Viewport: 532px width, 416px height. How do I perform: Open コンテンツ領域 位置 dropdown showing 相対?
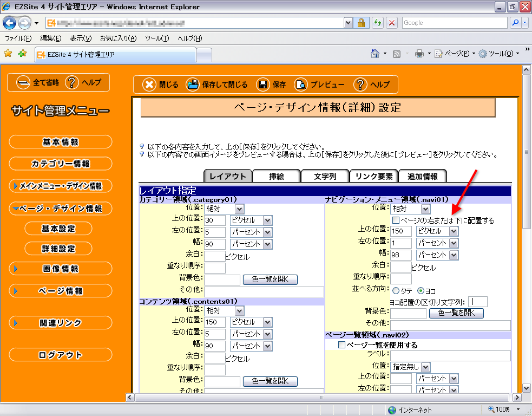[x=224, y=311]
